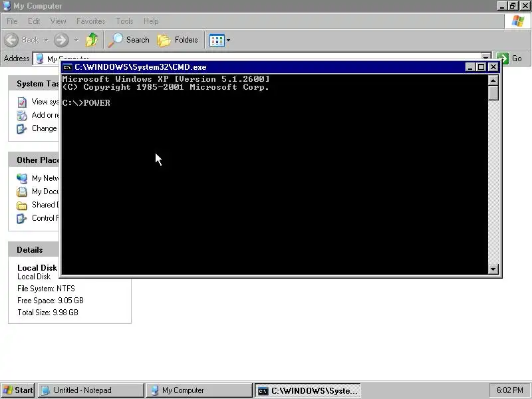Viewport: 532px width, 399px height.
Task: Minimize the CMD.exe window
Action: click(x=470, y=67)
